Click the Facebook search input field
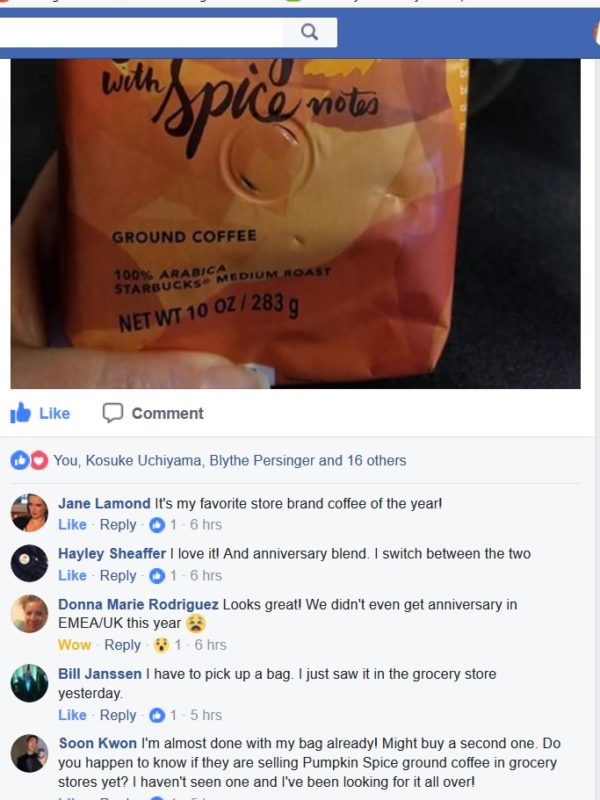The width and height of the screenshot is (600, 800). (141, 32)
